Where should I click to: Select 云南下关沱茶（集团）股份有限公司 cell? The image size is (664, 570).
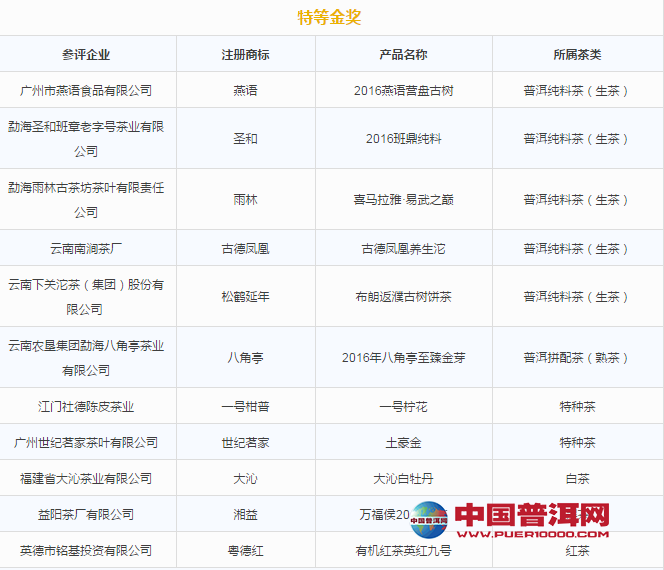click(86, 296)
